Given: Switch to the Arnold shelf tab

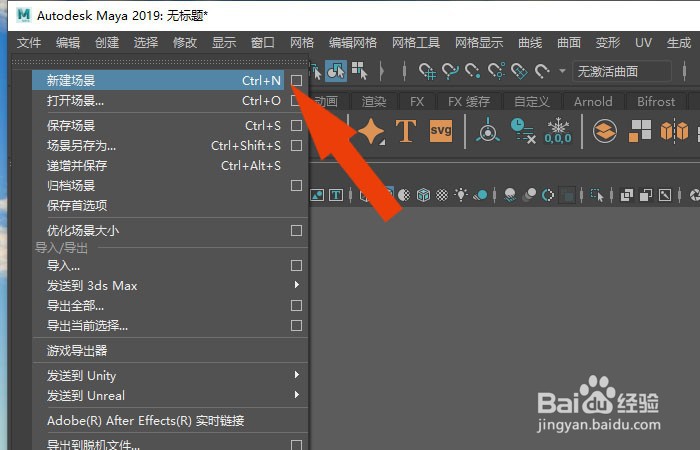Looking at the screenshot, I should 593,102.
